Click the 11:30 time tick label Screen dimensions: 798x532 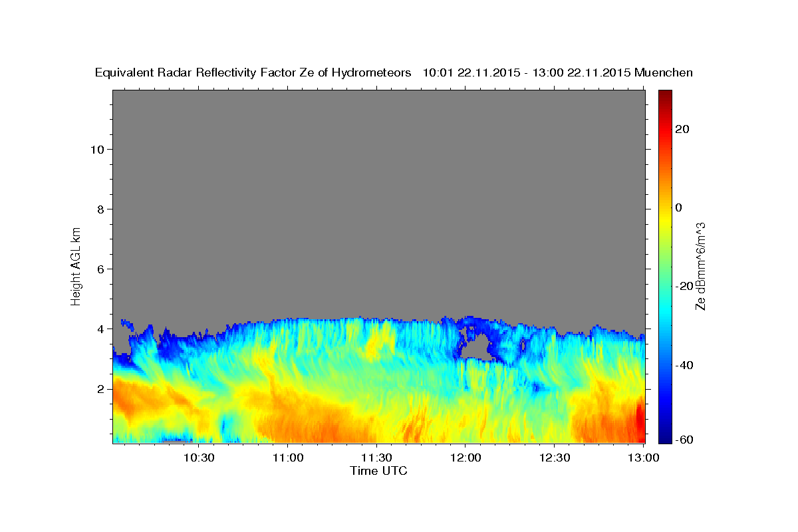point(376,458)
